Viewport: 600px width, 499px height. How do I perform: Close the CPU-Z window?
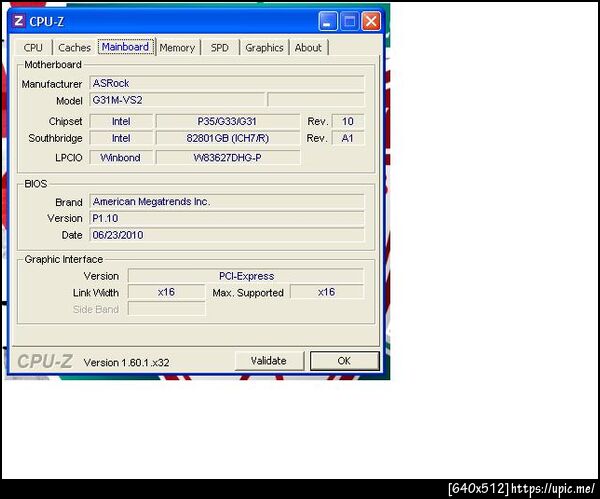[x=371, y=21]
